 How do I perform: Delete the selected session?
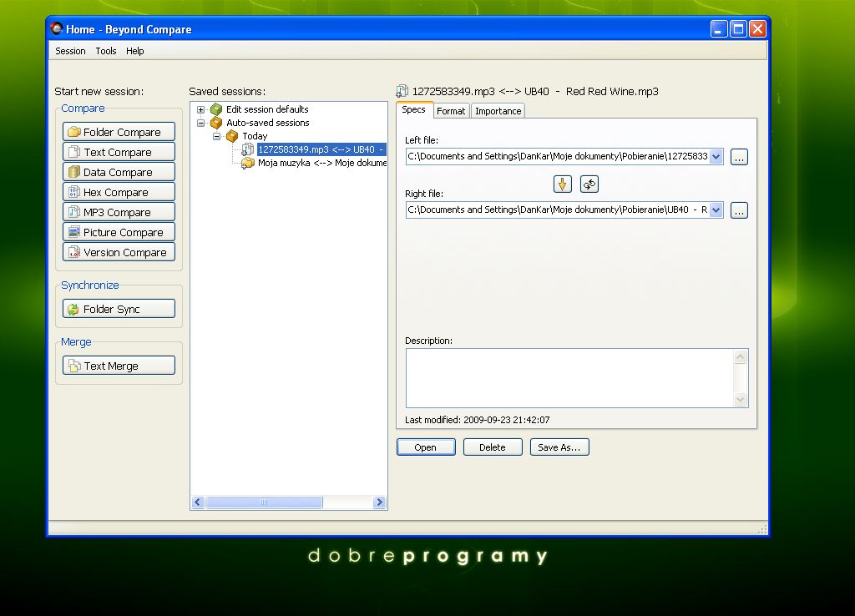493,447
